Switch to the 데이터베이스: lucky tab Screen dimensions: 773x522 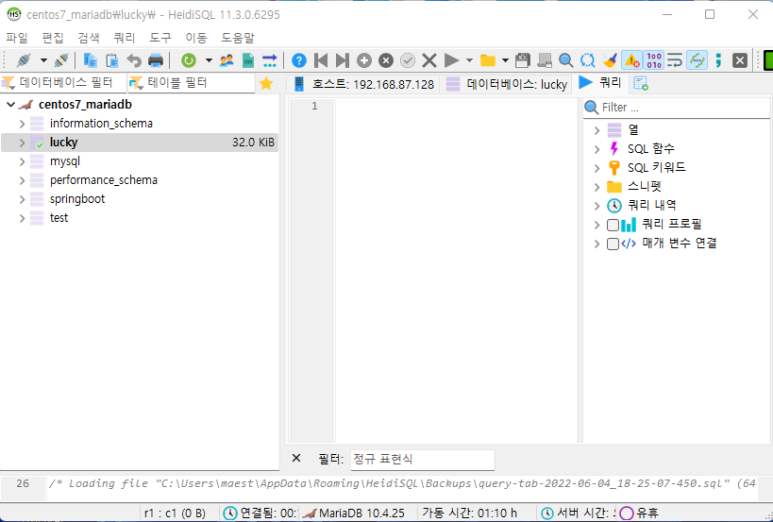[x=506, y=84]
